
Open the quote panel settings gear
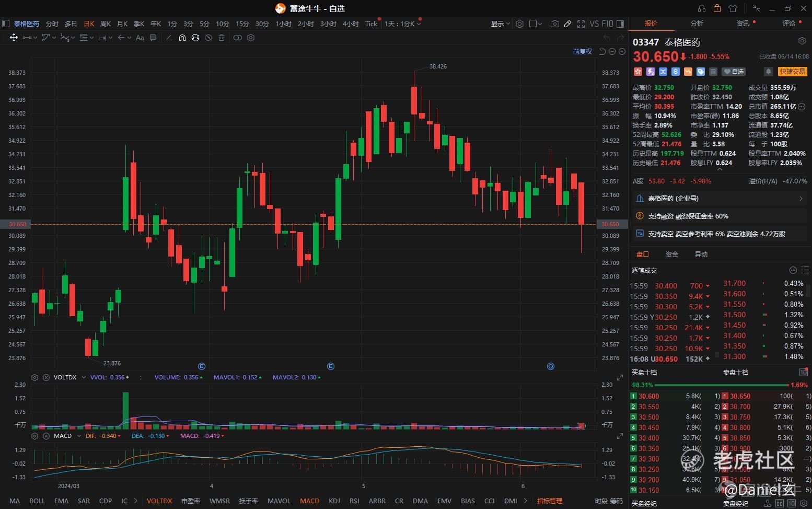[x=802, y=41]
